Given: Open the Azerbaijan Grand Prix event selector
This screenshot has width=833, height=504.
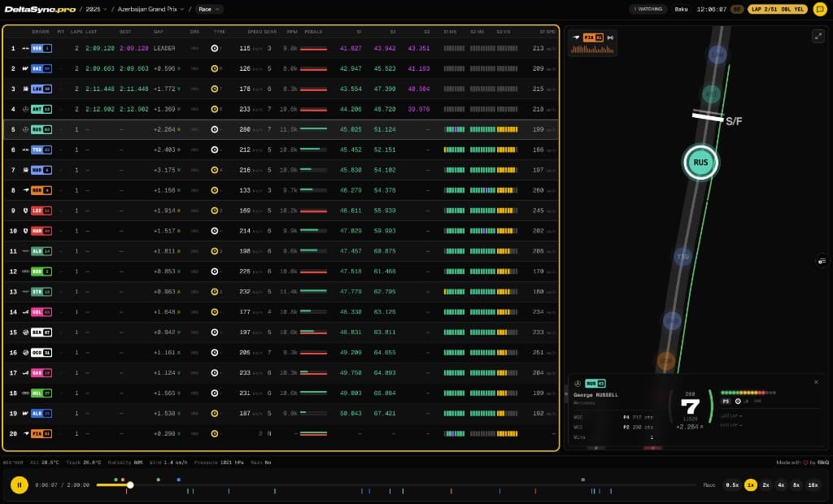Looking at the screenshot, I should 151,10.
